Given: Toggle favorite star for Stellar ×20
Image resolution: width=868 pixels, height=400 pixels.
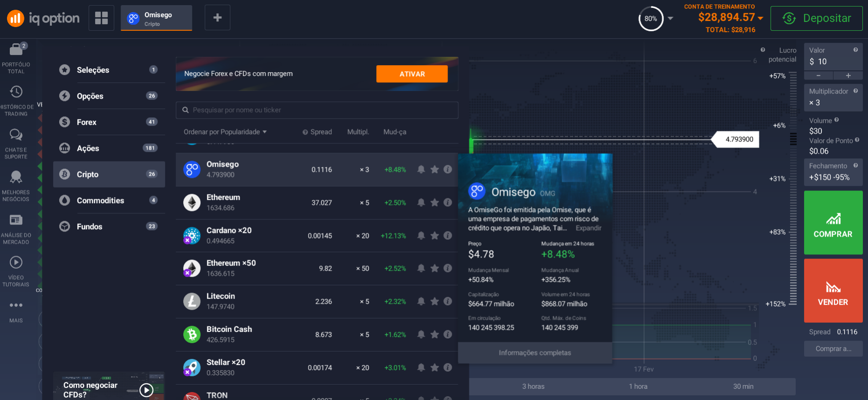Looking at the screenshot, I should coord(434,367).
